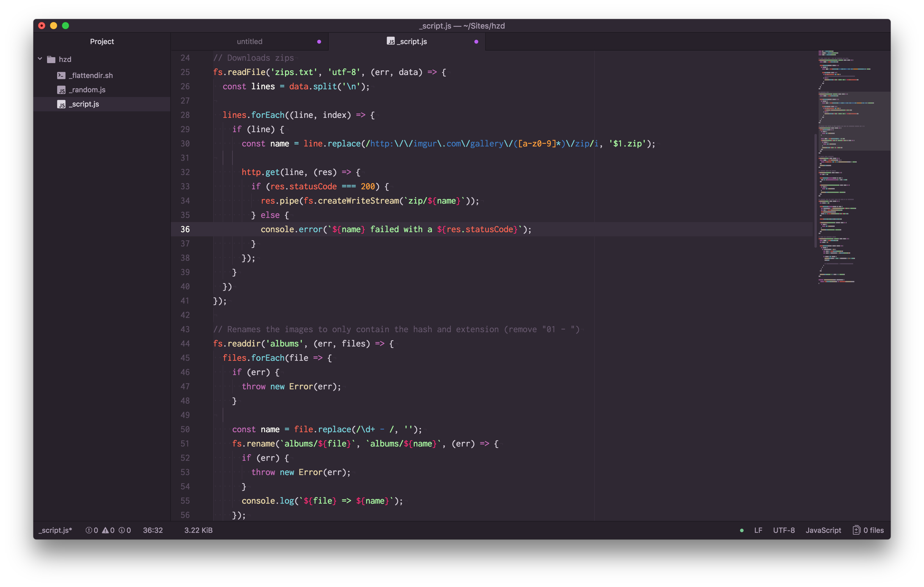Switch to the _script.js tab
This screenshot has width=924, height=587.
tap(407, 41)
